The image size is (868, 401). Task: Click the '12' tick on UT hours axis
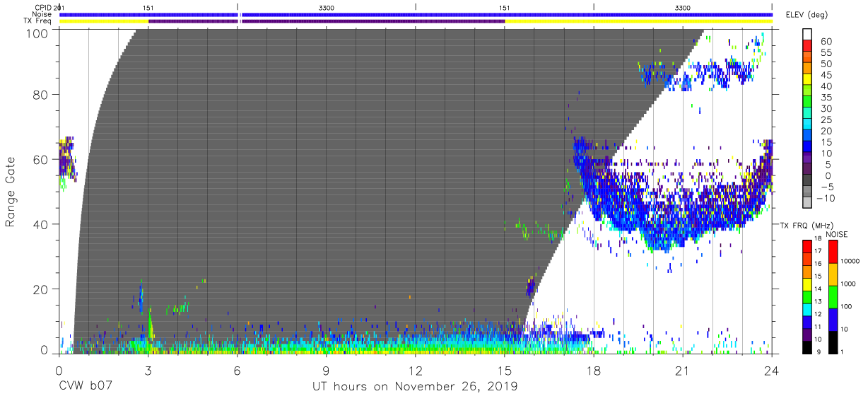point(415,370)
